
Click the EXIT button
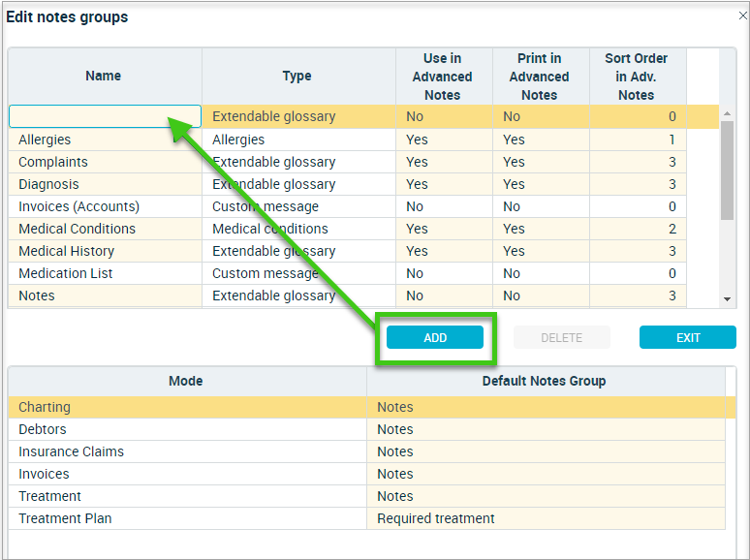point(687,337)
